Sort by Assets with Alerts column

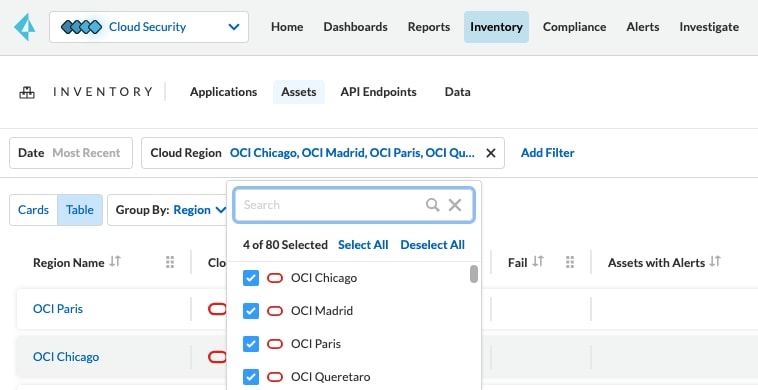tap(715, 261)
